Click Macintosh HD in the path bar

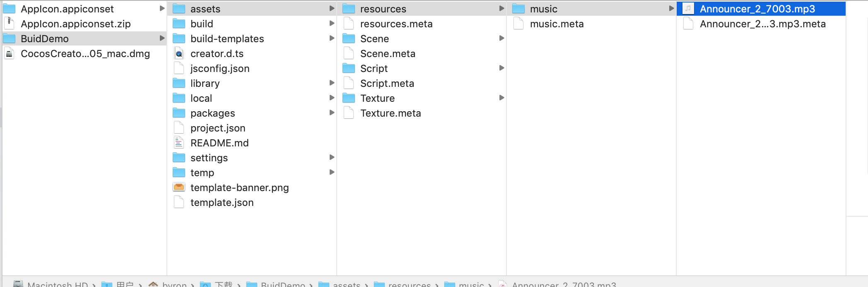pyautogui.click(x=58, y=285)
